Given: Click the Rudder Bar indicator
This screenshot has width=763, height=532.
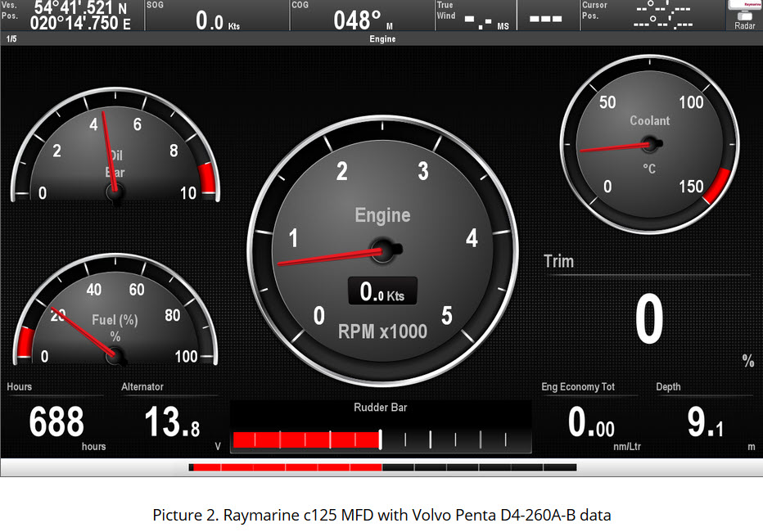Looking at the screenshot, I should [381, 427].
